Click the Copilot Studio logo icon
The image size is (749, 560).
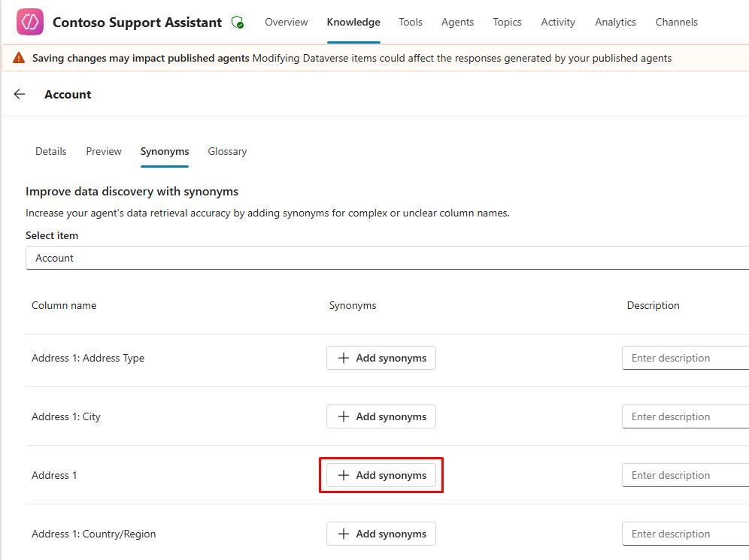[30, 23]
